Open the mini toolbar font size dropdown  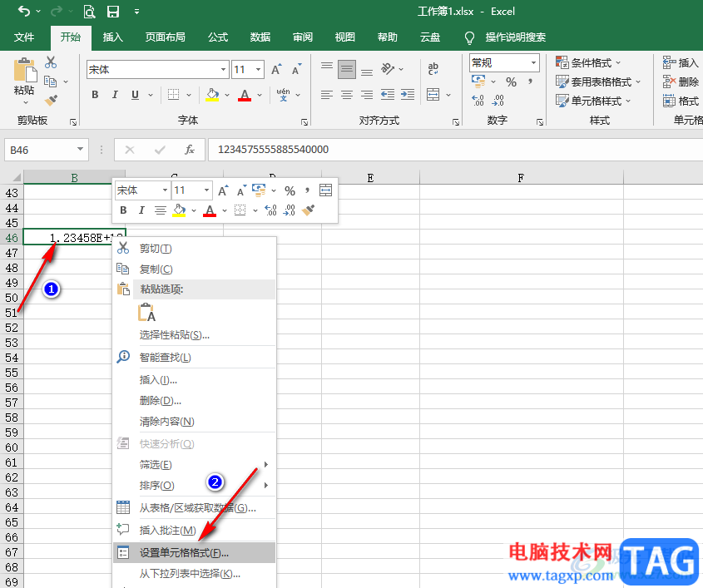tap(206, 190)
